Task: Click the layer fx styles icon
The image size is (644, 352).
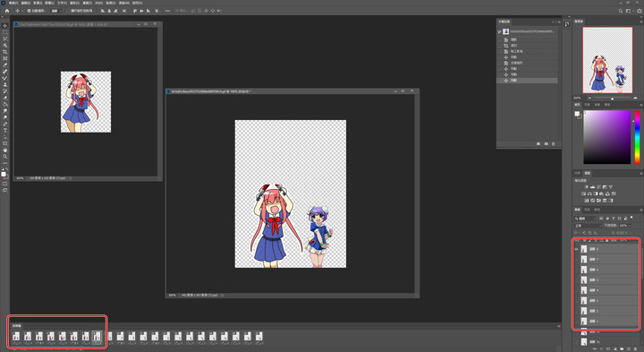Action: point(601,348)
